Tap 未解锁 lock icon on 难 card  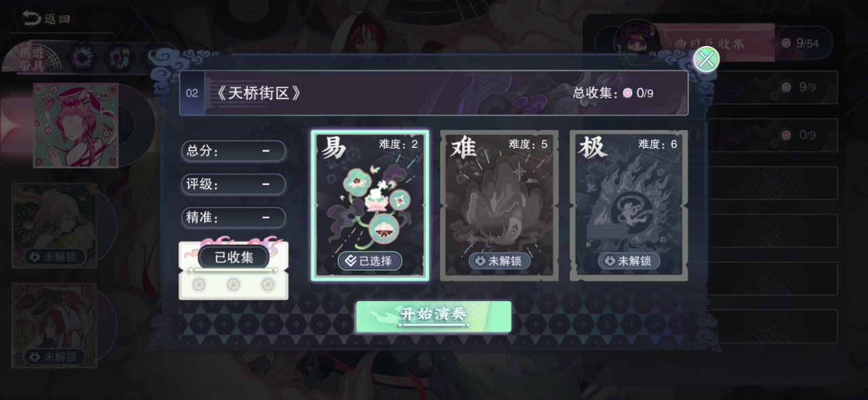click(x=499, y=260)
